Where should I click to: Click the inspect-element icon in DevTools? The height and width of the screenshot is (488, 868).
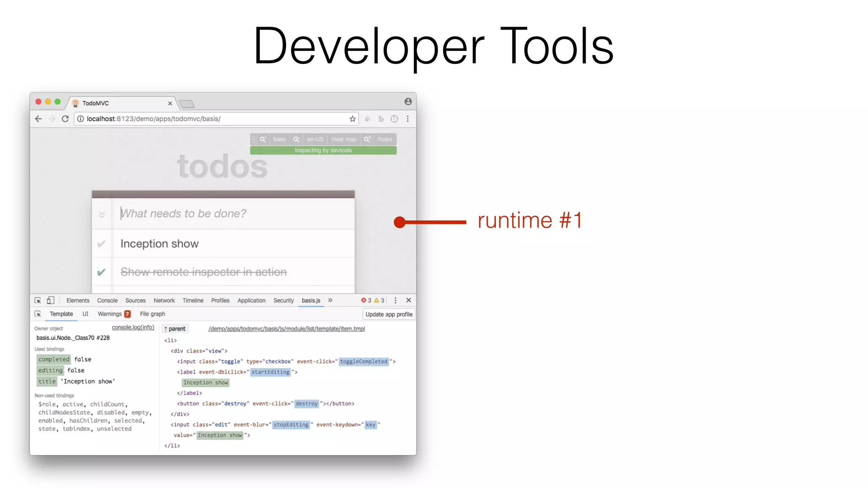pyautogui.click(x=38, y=300)
